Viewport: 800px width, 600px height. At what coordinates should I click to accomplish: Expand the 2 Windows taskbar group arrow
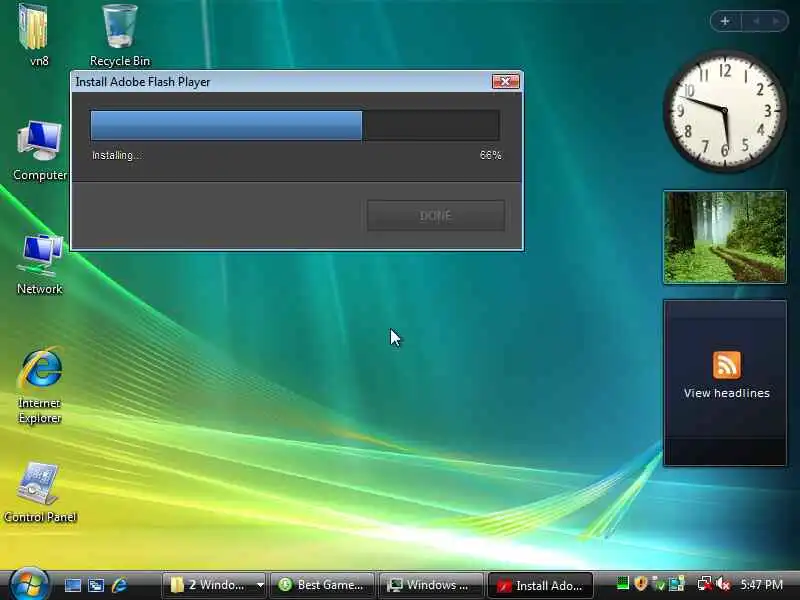(260, 585)
